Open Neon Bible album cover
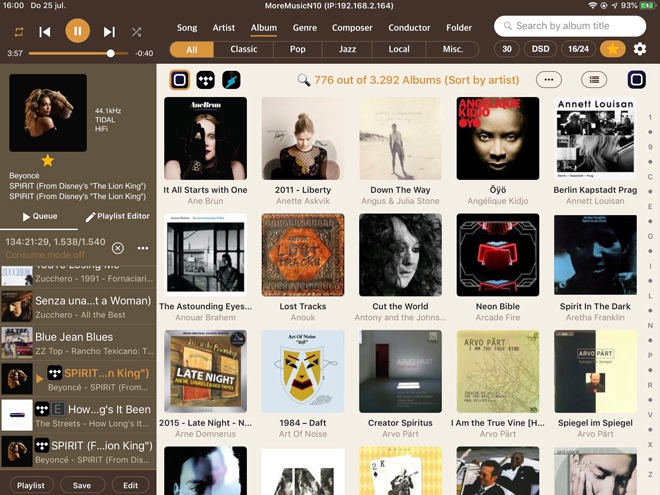Viewport: 660px width, 495px height. point(498,255)
